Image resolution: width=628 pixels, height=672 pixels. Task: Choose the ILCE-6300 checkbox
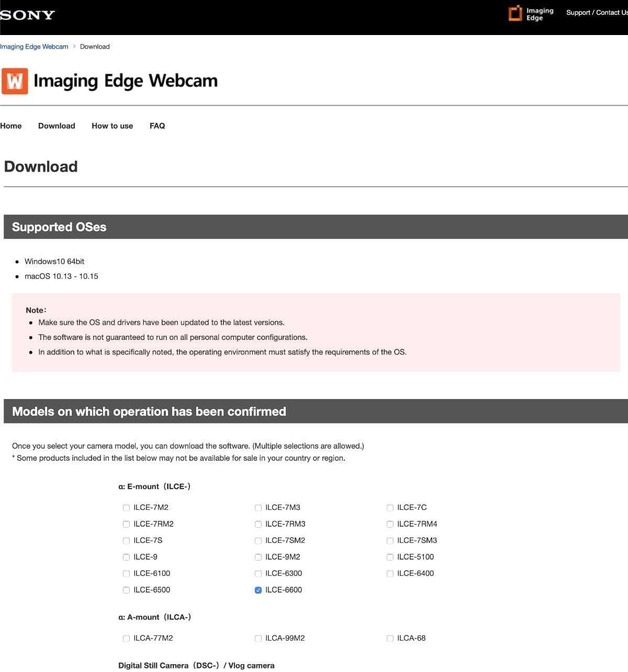258,574
